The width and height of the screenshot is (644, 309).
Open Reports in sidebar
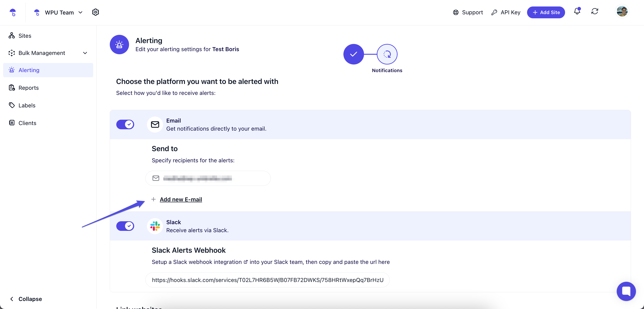48,88
